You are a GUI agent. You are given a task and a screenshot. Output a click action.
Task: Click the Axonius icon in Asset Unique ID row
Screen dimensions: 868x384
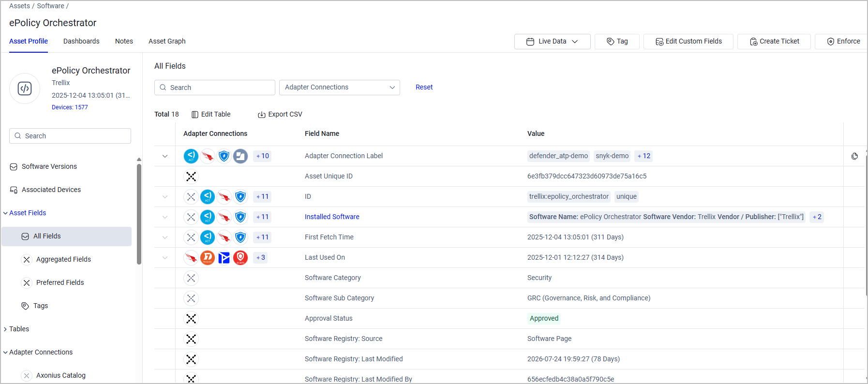pos(191,177)
